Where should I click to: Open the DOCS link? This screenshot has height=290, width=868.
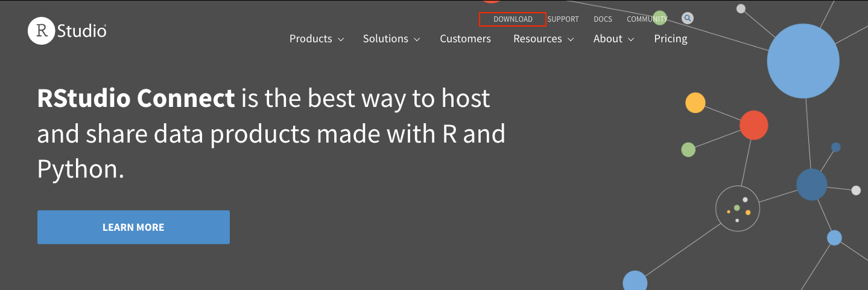[x=603, y=19]
